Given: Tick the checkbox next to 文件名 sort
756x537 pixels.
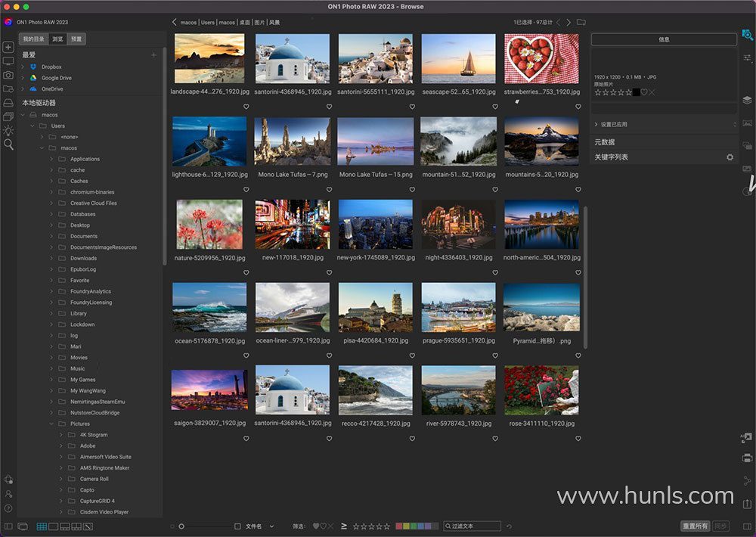Looking at the screenshot, I should click(237, 526).
